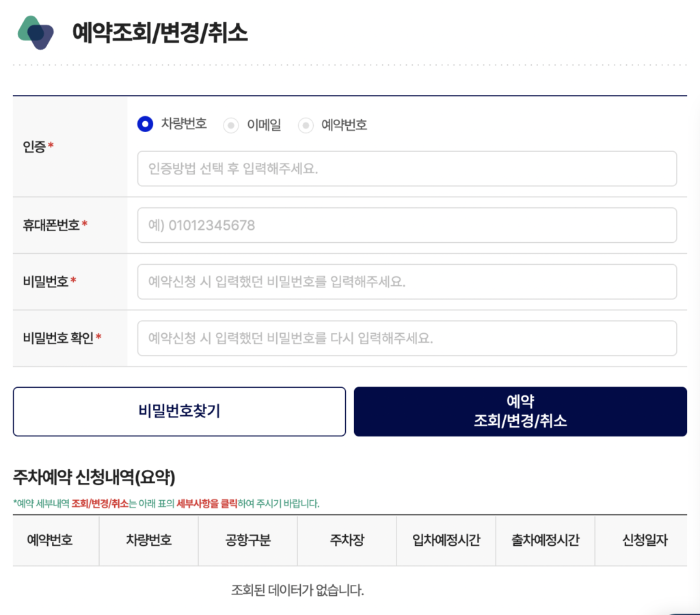
Task: Click the 공항구분 column header
Action: coord(247,540)
